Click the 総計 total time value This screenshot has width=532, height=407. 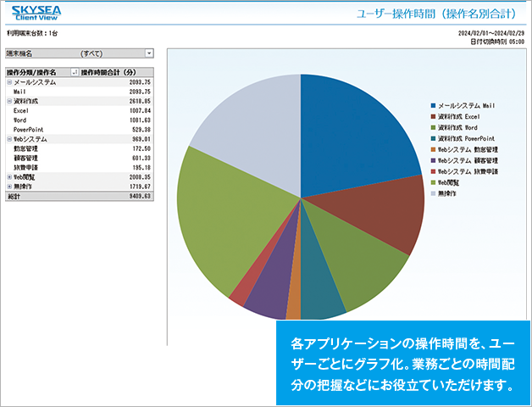tap(140, 197)
